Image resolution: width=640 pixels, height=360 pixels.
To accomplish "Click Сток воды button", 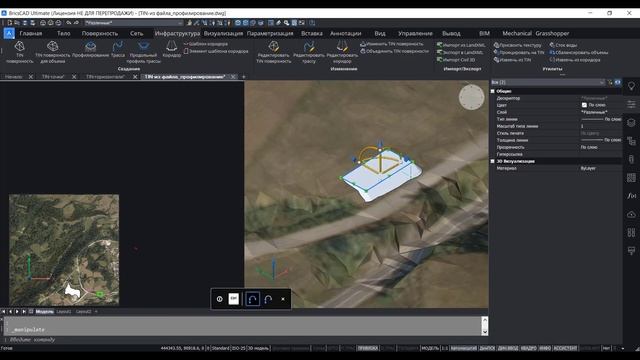I will tap(563, 45).
